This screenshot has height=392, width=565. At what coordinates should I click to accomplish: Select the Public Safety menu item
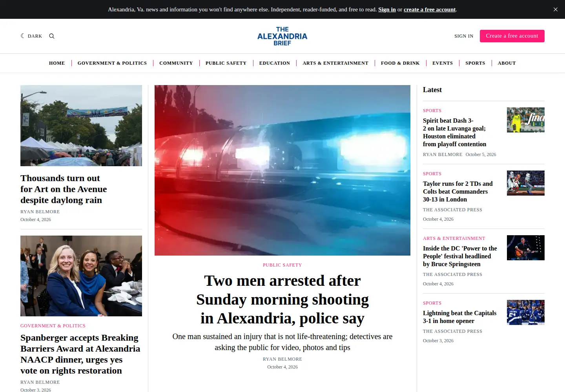click(226, 63)
